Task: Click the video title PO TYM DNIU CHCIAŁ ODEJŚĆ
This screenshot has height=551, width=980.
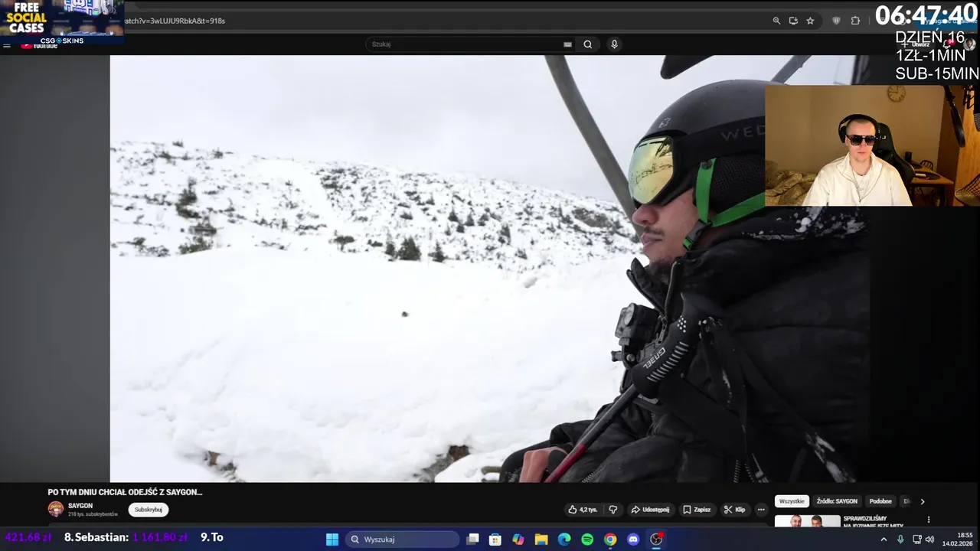Action: (125, 492)
